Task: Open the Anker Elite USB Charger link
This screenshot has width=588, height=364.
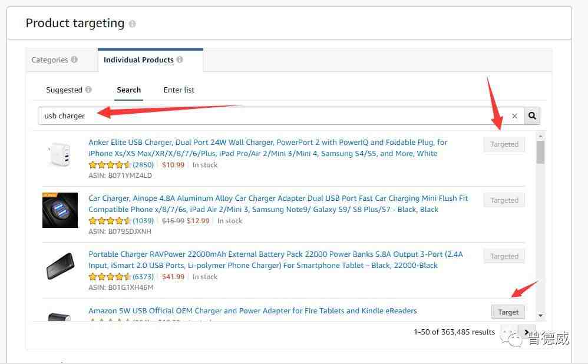Action: [267, 148]
